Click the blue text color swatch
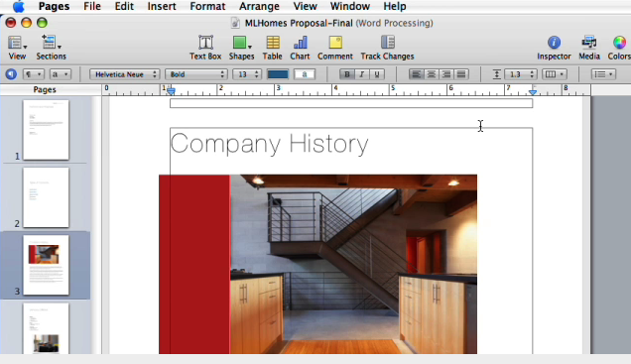The height and width of the screenshot is (364, 631). click(278, 74)
